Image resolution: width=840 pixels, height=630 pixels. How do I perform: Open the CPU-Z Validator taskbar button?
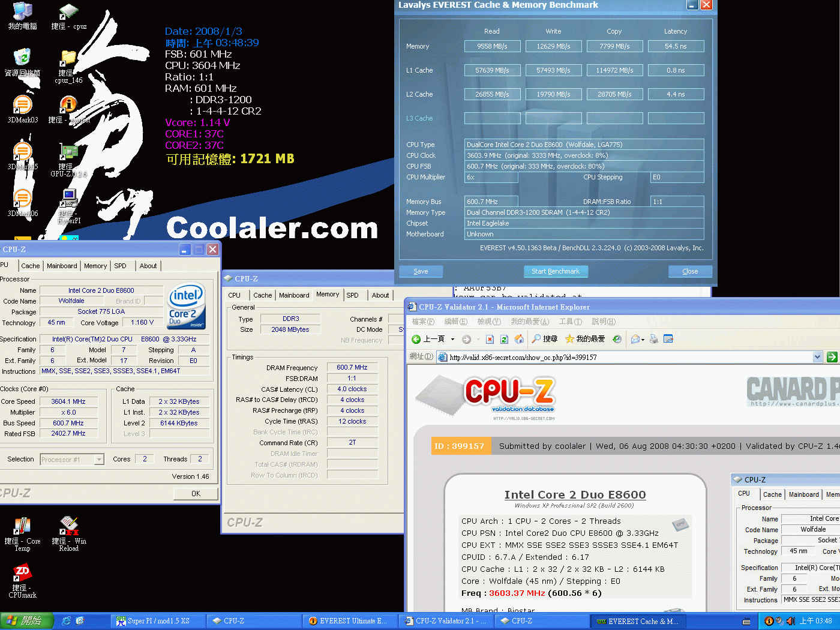[x=446, y=621]
